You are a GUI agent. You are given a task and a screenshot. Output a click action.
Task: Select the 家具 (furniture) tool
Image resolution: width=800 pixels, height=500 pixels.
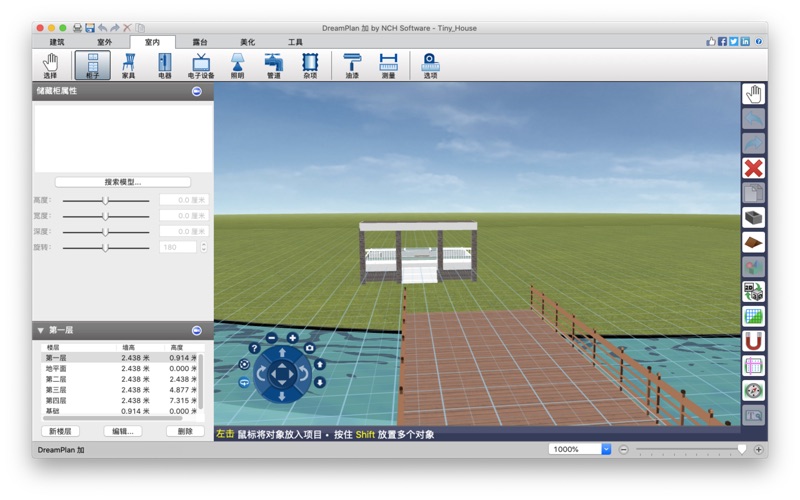pos(128,65)
